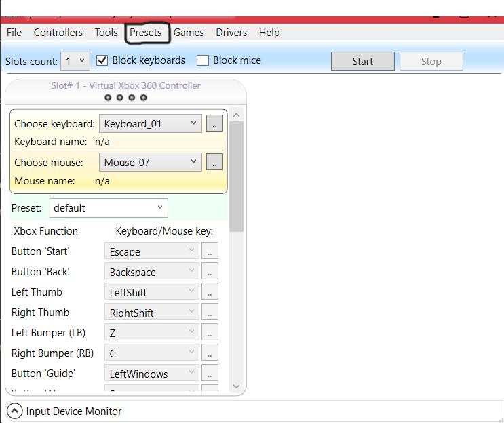Click Slot# 1 Virtual Xbox 360 Controller title

[125, 85]
